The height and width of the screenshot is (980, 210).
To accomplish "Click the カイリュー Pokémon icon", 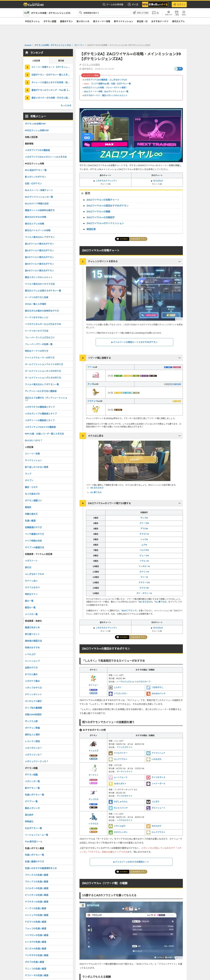I will click(x=93, y=678).
